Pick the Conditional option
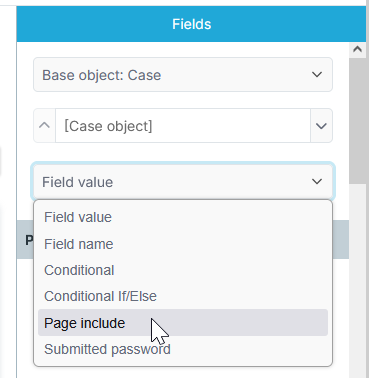 click(x=183, y=270)
